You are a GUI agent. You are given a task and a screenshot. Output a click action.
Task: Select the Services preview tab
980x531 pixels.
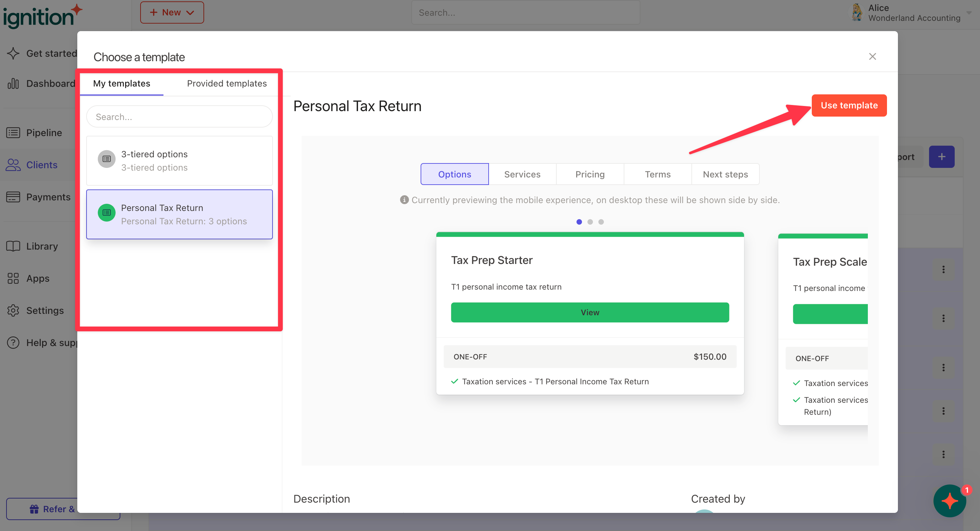click(522, 174)
